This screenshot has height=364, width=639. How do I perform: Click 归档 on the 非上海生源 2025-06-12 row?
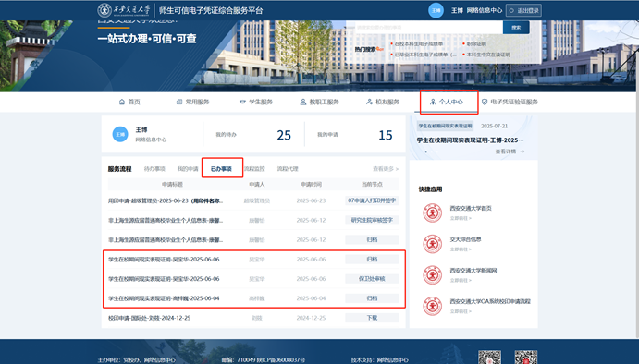click(372, 240)
